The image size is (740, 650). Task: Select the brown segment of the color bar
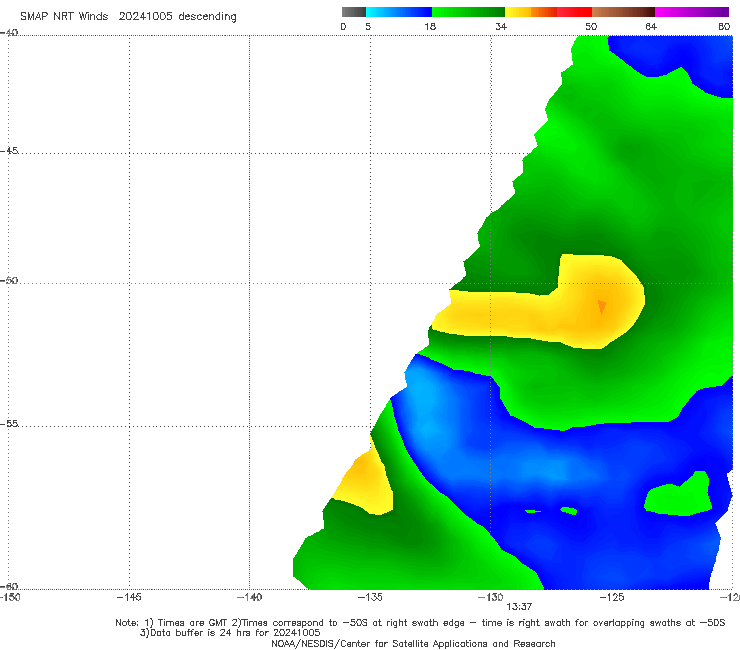623,12
